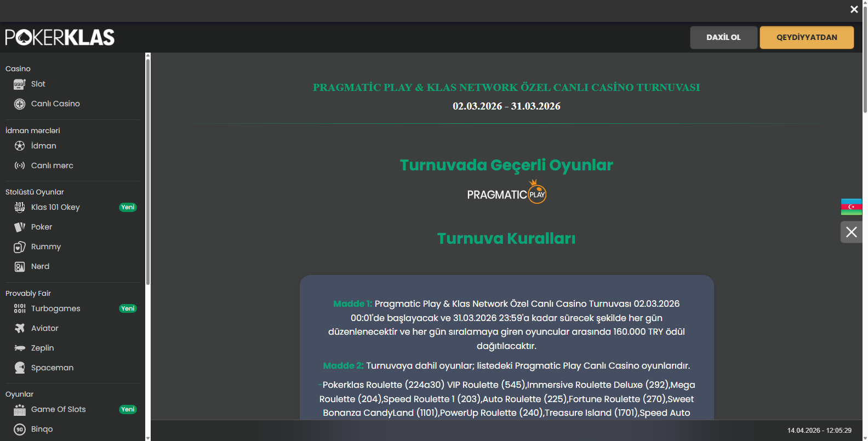This screenshot has width=868, height=441.
Task: Select the Spaceman astronaut icon
Action: 20,368
